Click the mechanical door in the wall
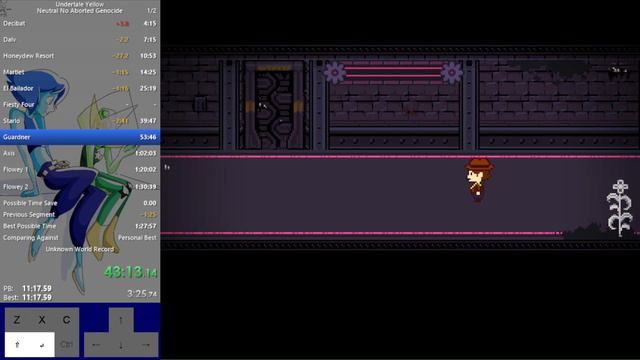Viewport: 640px width, 360px height. [x=275, y=105]
